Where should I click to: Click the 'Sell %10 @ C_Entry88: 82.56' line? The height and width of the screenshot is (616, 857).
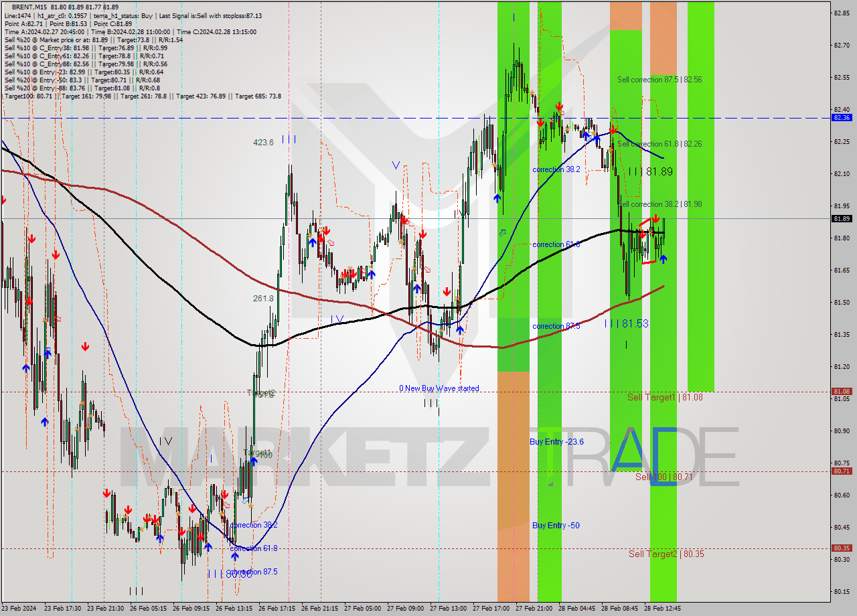pyautogui.click(x=86, y=64)
